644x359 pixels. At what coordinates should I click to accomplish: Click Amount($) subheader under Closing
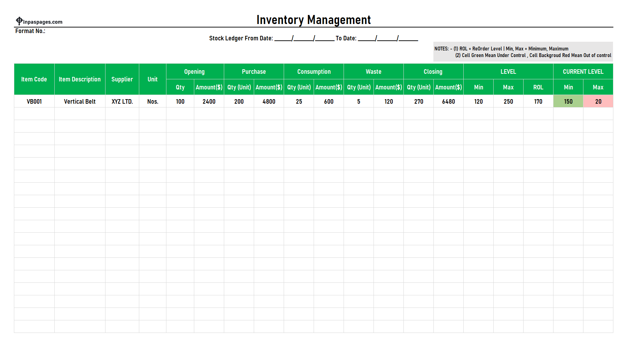(448, 87)
